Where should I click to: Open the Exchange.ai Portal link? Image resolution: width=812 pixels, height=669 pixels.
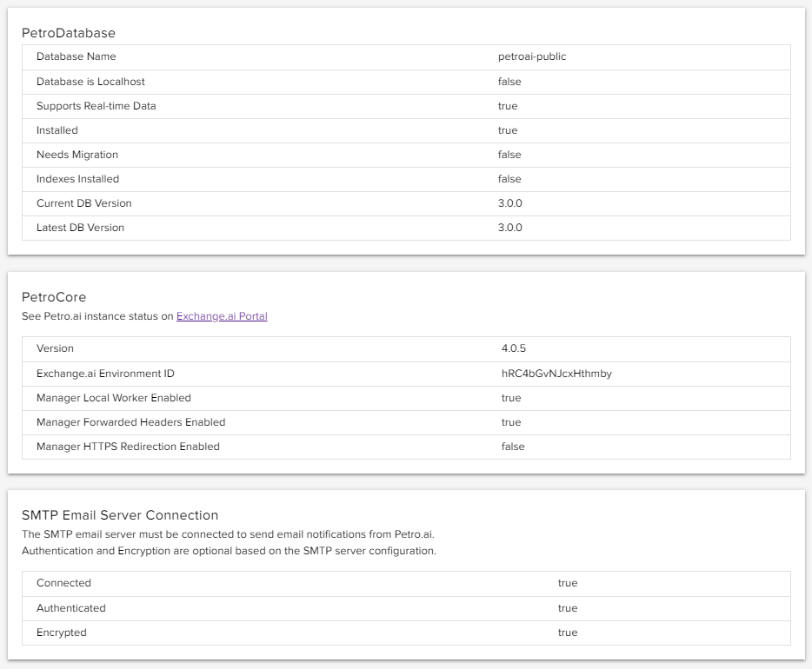click(222, 316)
